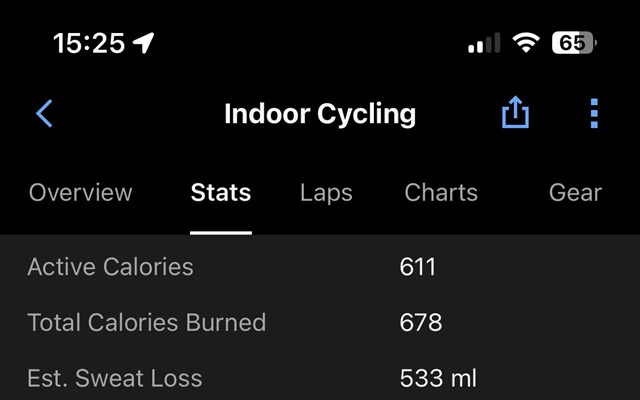Tap the 533 ml sweat loss value
The width and height of the screenshot is (640, 400).
point(438,378)
